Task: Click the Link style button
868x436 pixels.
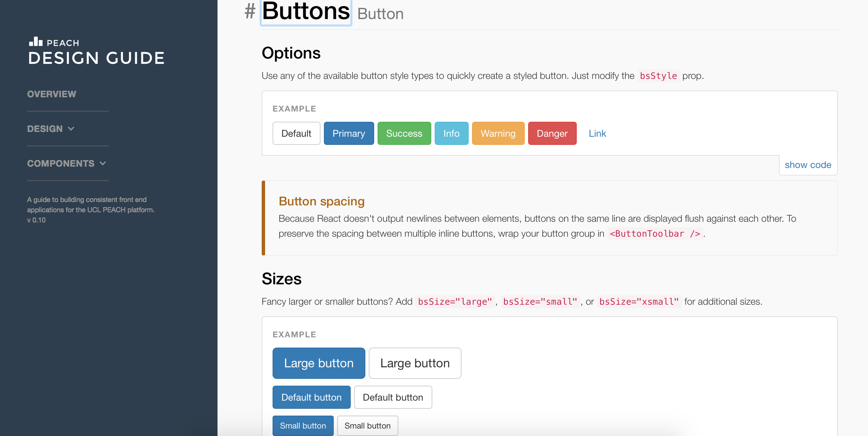Action: [x=597, y=133]
